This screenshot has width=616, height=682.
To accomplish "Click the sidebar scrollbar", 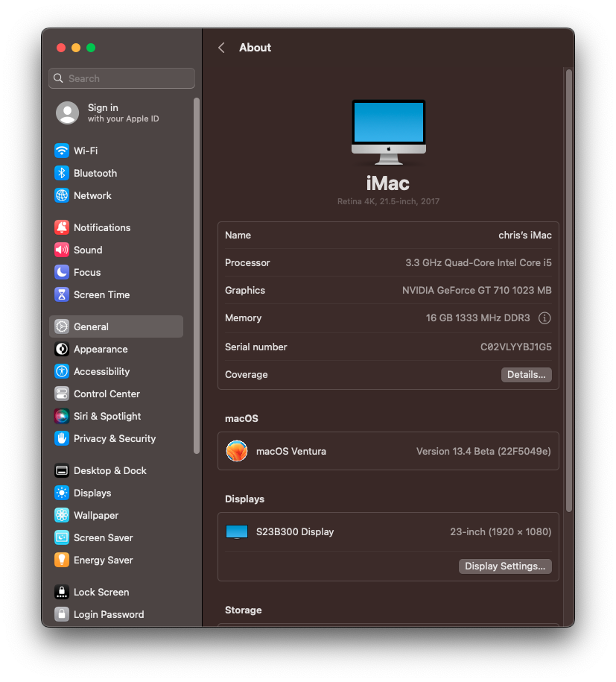I will 197,276.
